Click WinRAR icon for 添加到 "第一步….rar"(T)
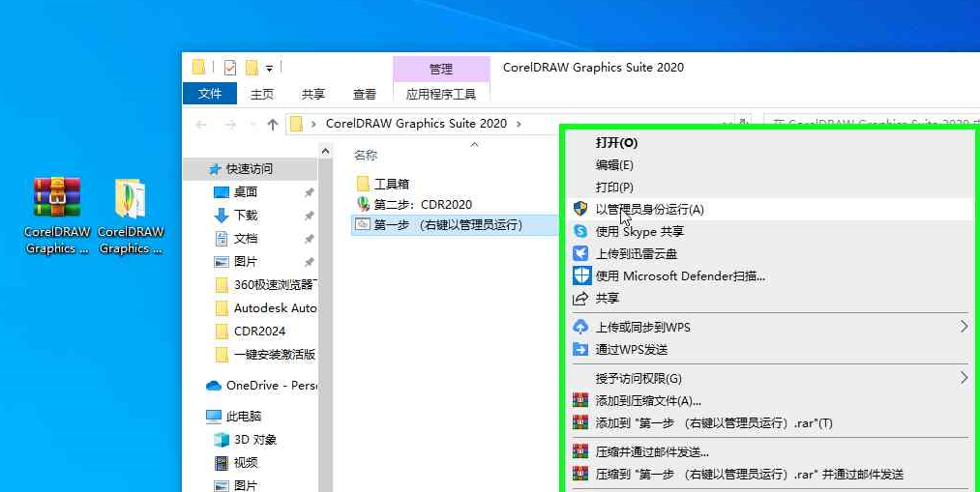This screenshot has width=980, height=492. pos(580,422)
